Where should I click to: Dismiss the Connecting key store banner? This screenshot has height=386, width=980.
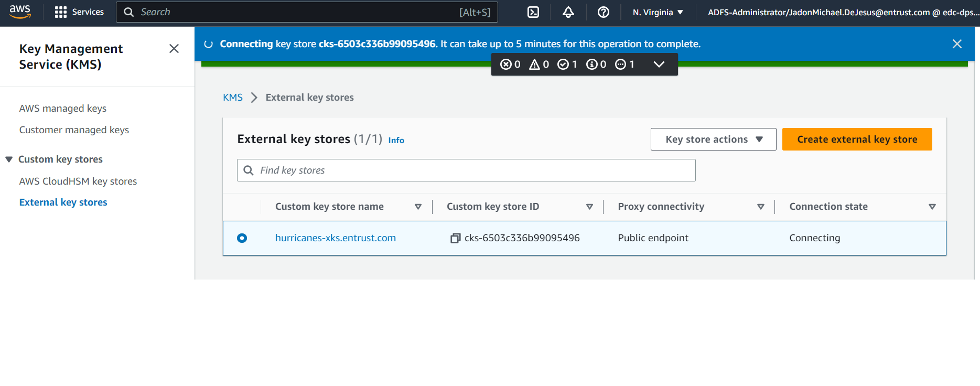tap(957, 44)
